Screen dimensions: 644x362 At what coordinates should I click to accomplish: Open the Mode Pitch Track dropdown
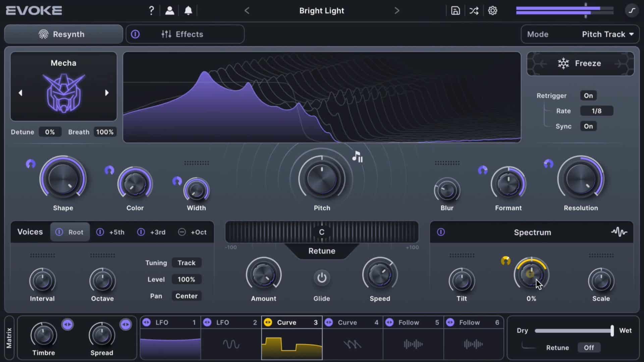tap(607, 34)
